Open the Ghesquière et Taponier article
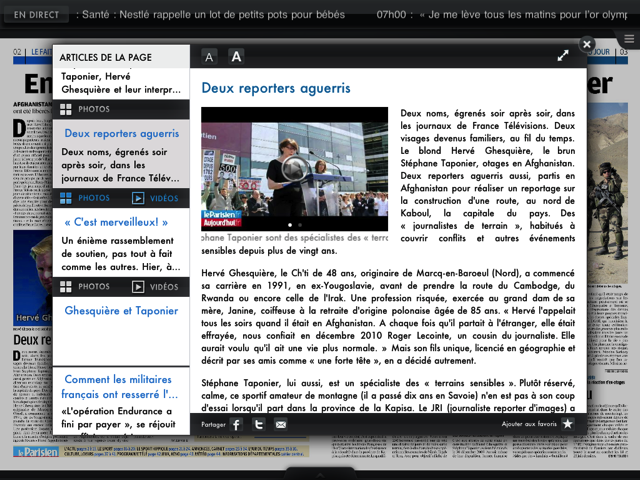This screenshot has height=480, width=640. pyautogui.click(x=121, y=331)
